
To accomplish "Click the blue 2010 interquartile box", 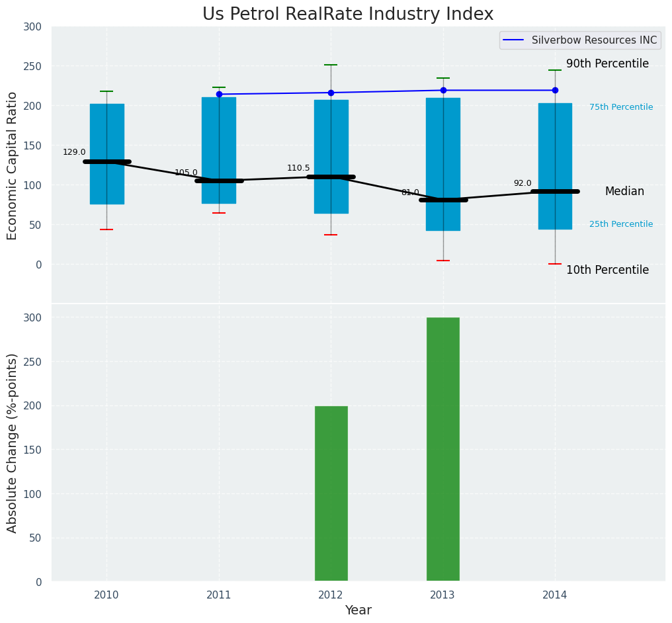I will [107, 154].
